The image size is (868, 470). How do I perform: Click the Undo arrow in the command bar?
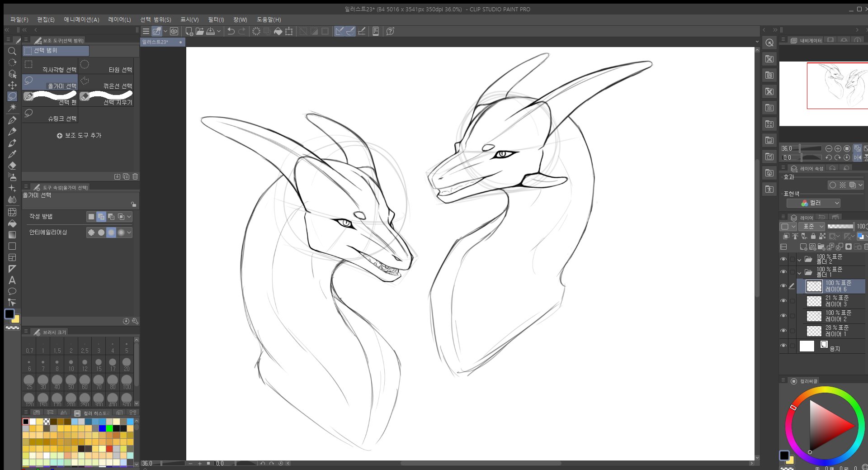(231, 31)
